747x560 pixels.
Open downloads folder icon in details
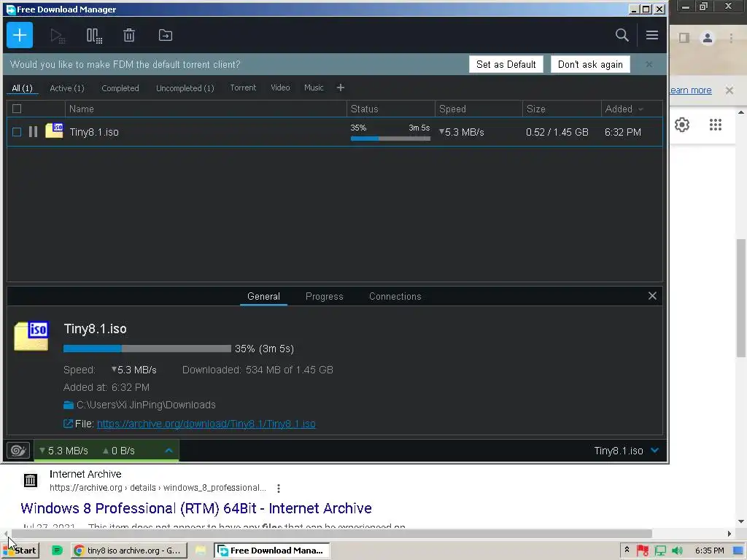click(69, 405)
